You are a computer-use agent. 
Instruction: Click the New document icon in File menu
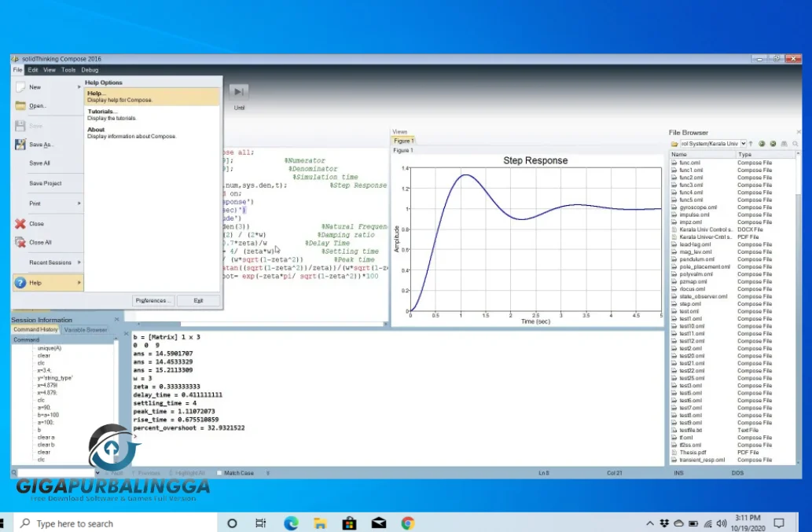[20, 87]
